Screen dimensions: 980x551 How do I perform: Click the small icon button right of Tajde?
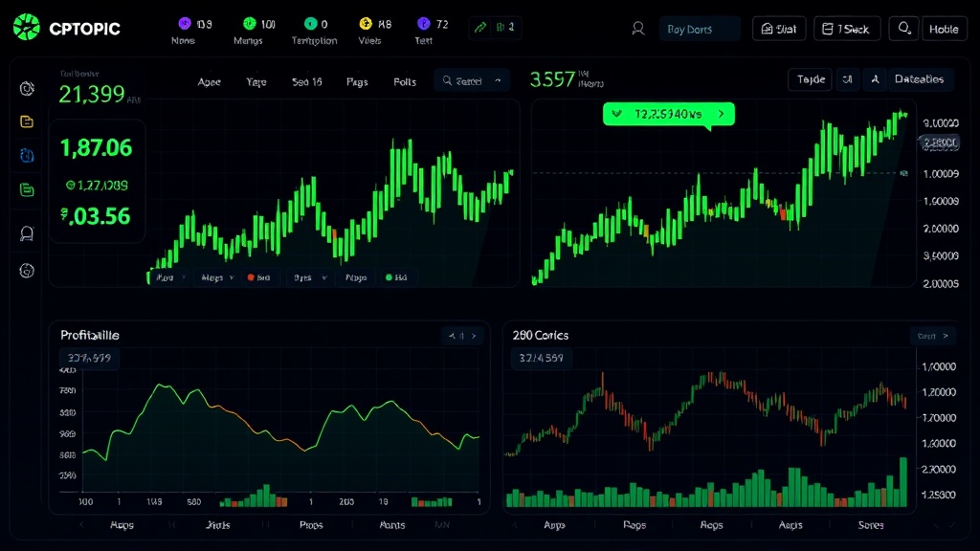(x=848, y=79)
